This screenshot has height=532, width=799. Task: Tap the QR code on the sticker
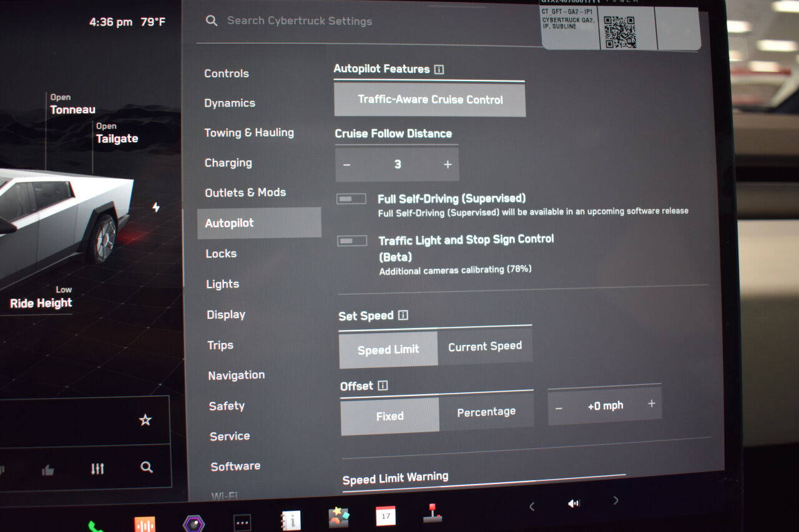620,31
